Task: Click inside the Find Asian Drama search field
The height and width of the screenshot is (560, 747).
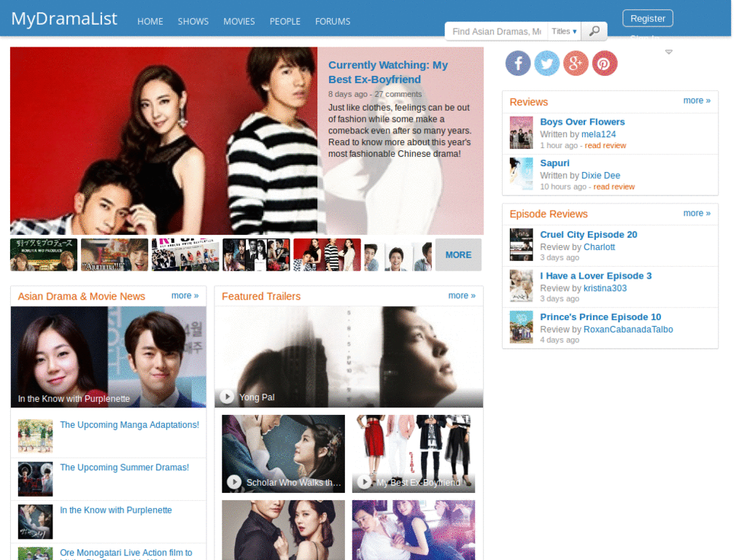Action: click(495, 31)
